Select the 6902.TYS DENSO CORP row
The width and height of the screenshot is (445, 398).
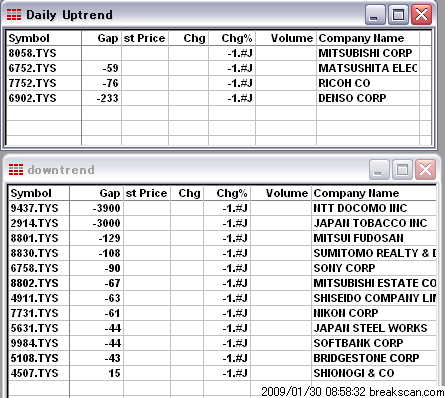click(219, 98)
